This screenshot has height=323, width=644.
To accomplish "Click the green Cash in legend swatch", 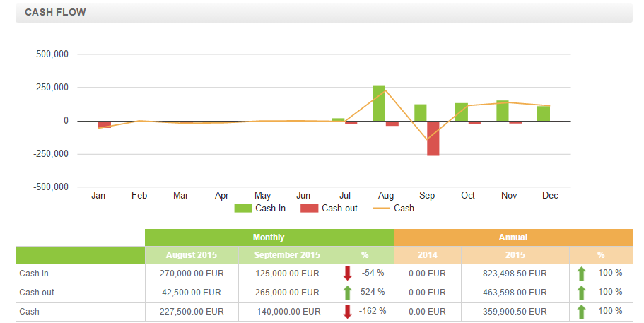I will 242,208.
